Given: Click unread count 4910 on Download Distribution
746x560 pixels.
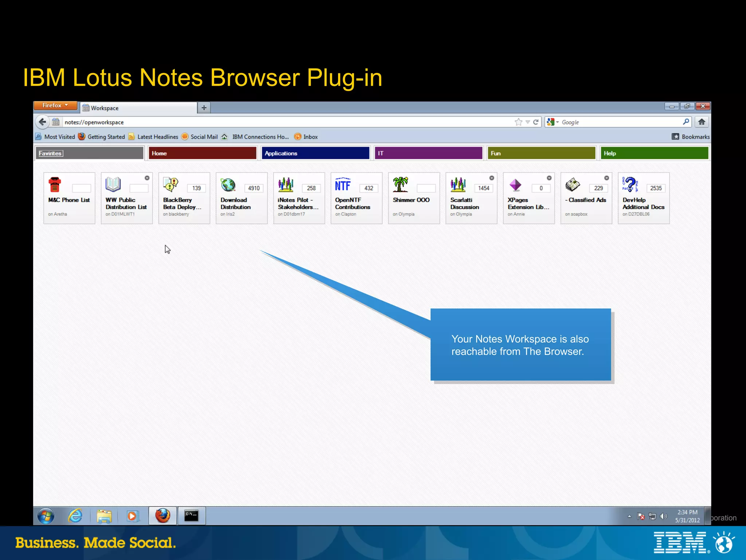Looking at the screenshot, I should tap(254, 188).
